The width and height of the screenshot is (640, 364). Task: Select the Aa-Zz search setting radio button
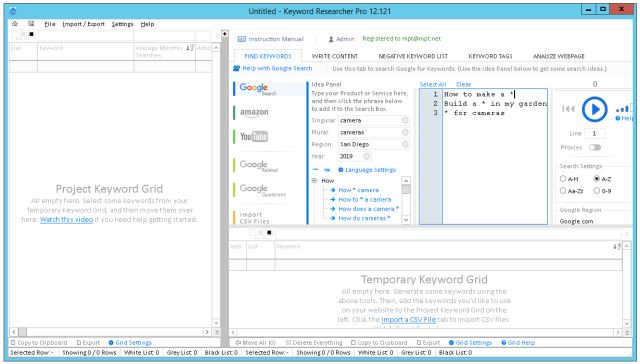point(563,191)
